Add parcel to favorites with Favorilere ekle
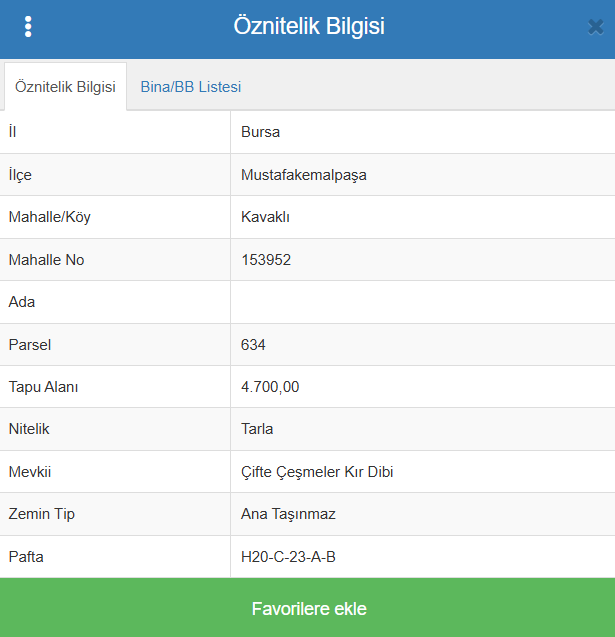The width and height of the screenshot is (615, 637). click(x=308, y=608)
